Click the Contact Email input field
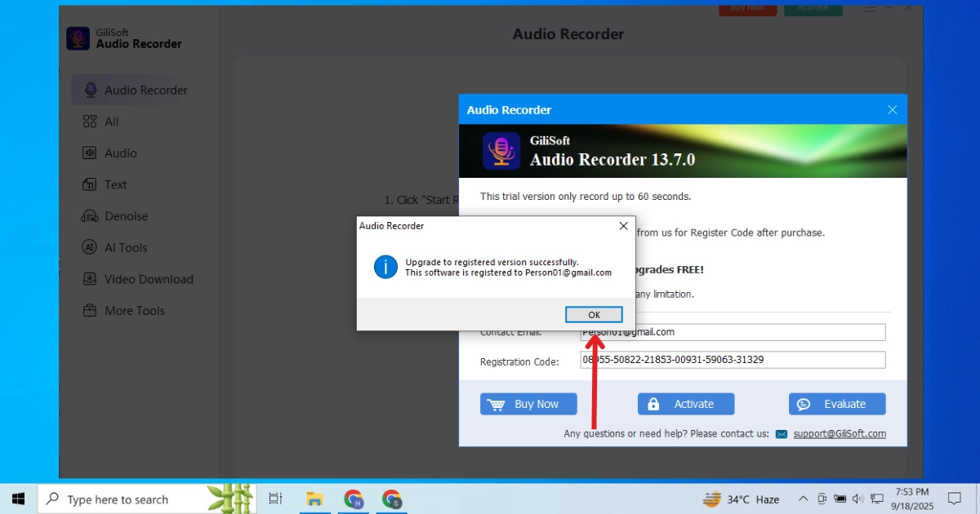 pos(733,332)
